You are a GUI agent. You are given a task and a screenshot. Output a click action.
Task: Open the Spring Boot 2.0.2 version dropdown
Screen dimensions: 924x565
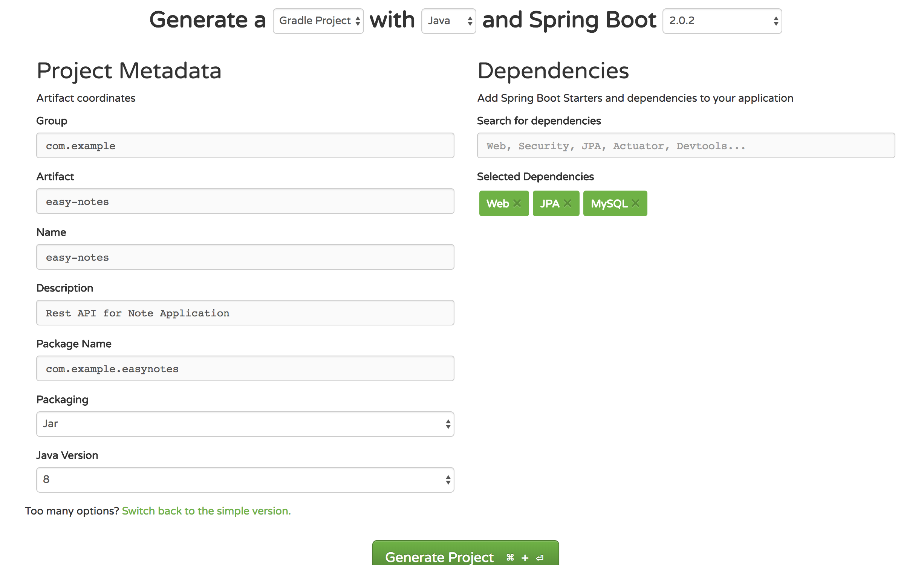[x=722, y=21]
